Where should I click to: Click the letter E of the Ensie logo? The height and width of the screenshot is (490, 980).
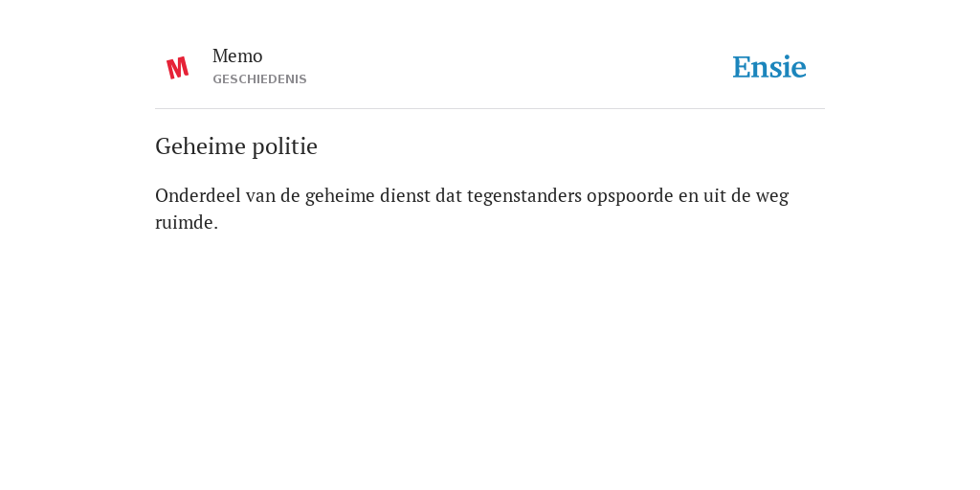[x=742, y=67]
